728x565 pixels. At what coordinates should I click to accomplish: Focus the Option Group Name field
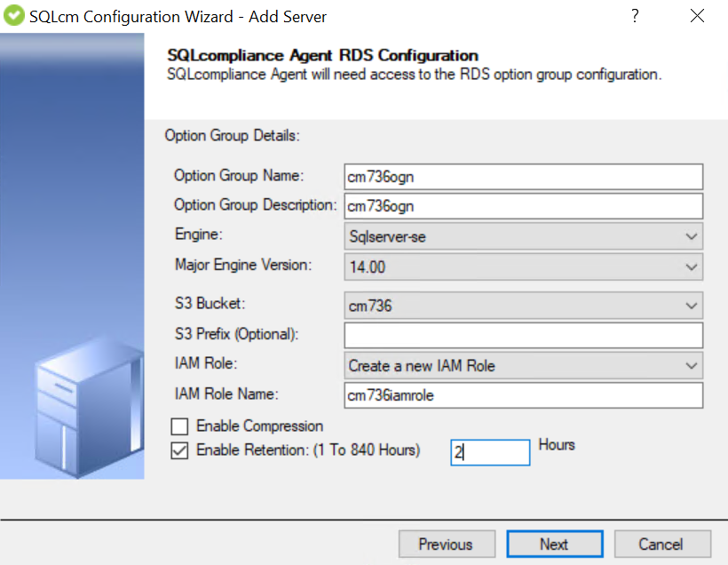coord(523,177)
